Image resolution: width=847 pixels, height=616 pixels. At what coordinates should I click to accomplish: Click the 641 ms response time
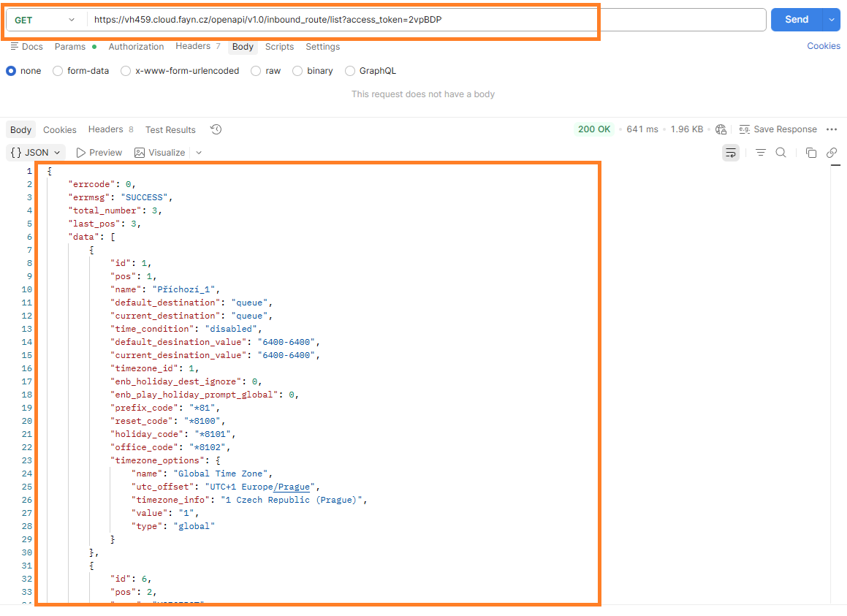coord(642,129)
